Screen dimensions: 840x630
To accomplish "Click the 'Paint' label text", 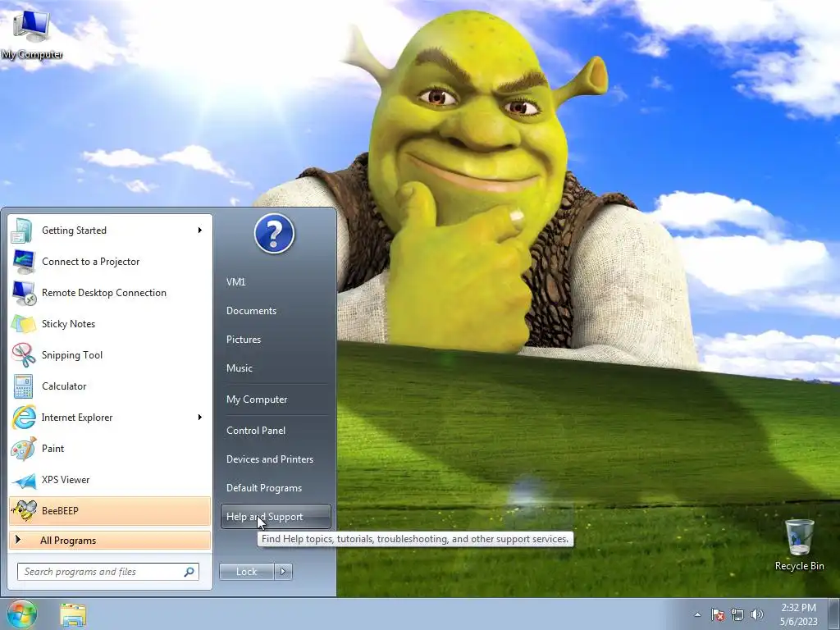I will [x=52, y=449].
